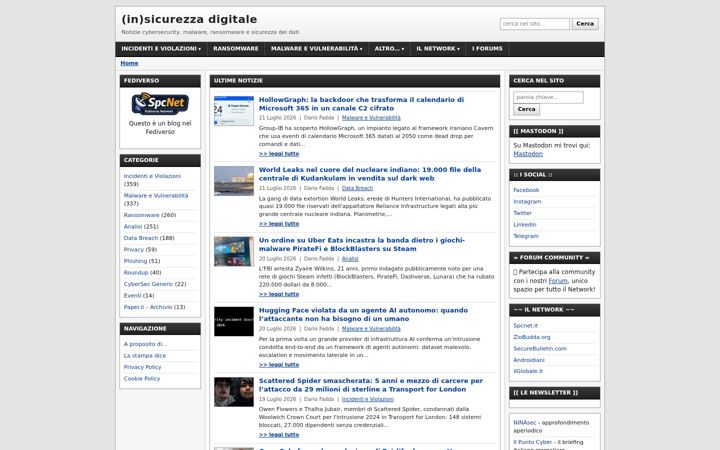Image resolution: width=720 pixels, height=450 pixels.
Task: Open the Androidiani network link
Action: pyautogui.click(x=529, y=360)
